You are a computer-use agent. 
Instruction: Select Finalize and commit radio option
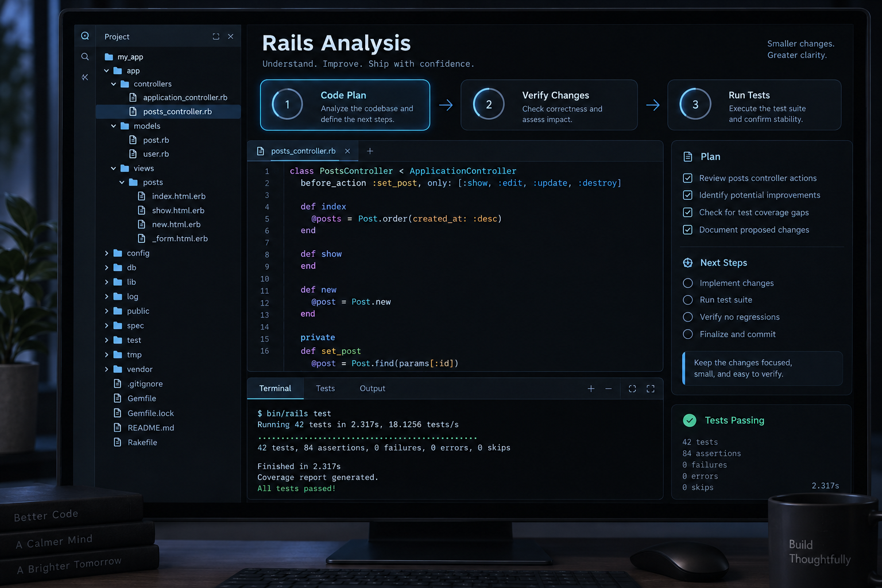(x=688, y=334)
